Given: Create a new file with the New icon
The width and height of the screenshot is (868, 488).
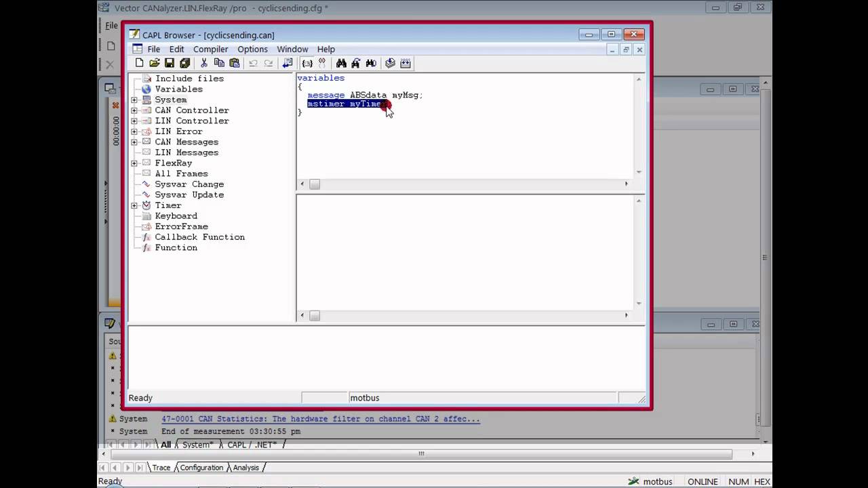Looking at the screenshot, I should coord(139,63).
